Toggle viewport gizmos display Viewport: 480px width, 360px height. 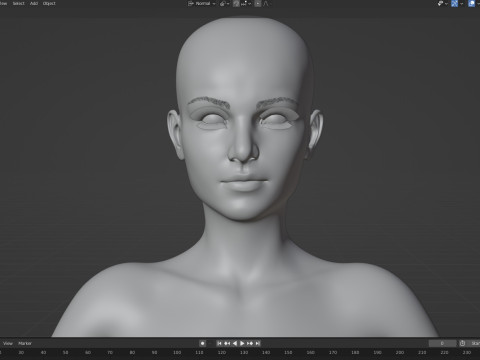455,4
